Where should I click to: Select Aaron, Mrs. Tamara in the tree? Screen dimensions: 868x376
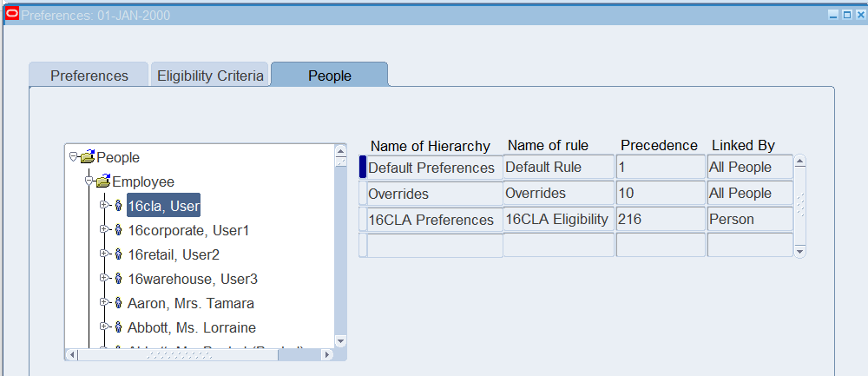coord(190,303)
